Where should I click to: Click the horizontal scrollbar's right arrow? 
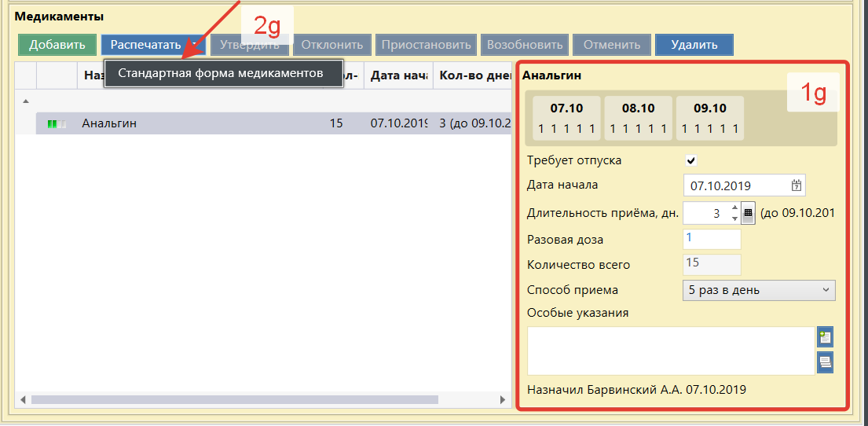[x=503, y=399]
